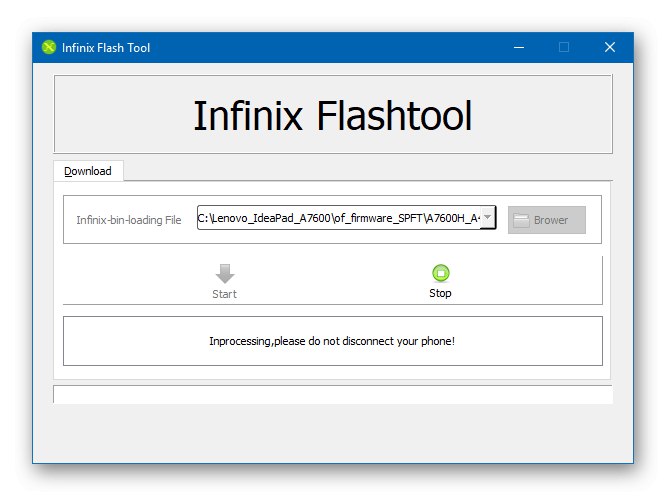
Task: Minimize the Infinix Flash Tool window
Action: [x=519, y=47]
